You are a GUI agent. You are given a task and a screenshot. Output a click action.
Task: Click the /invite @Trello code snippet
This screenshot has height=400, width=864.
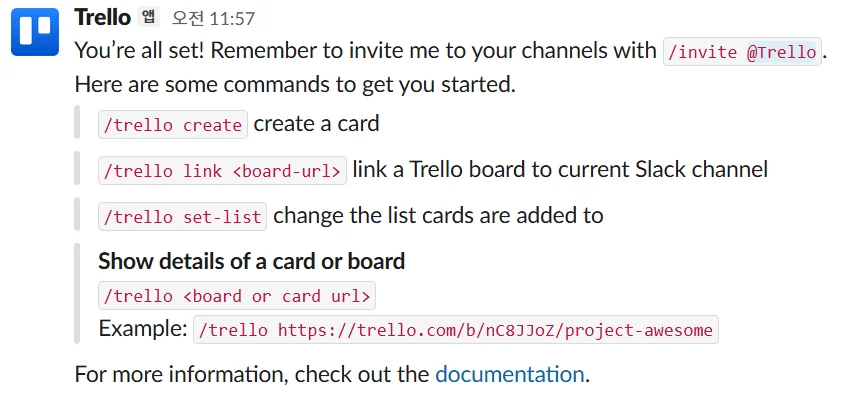(x=742, y=52)
